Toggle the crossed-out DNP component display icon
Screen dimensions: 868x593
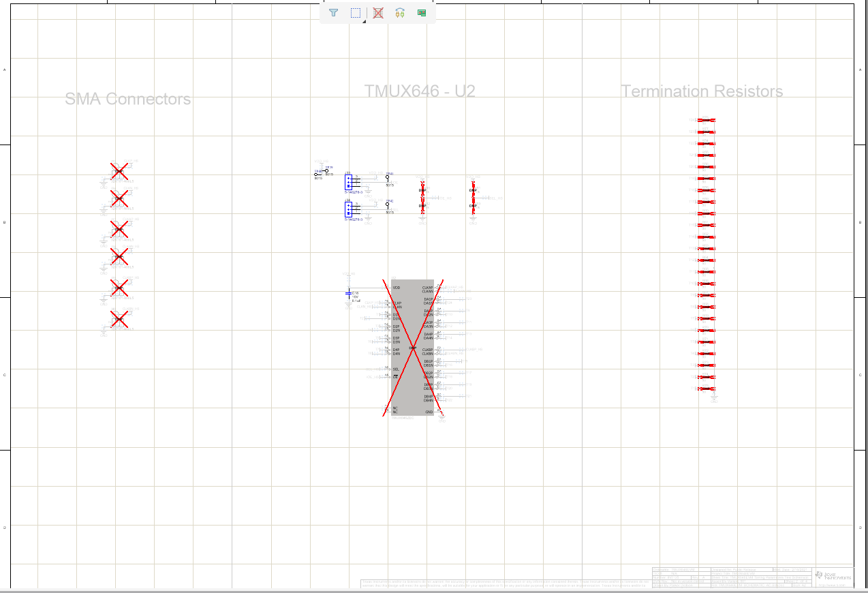(377, 13)
